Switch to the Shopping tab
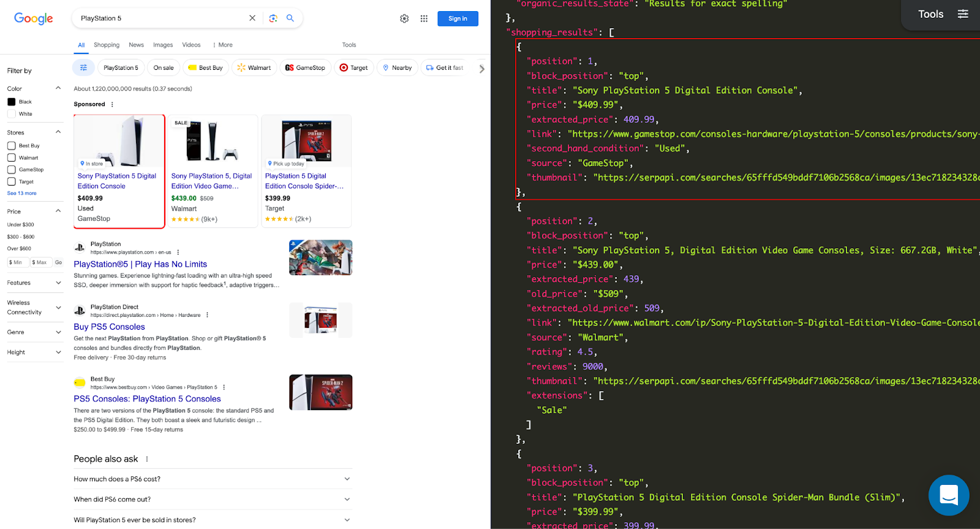980x529 pixels. tap(107, 45)
